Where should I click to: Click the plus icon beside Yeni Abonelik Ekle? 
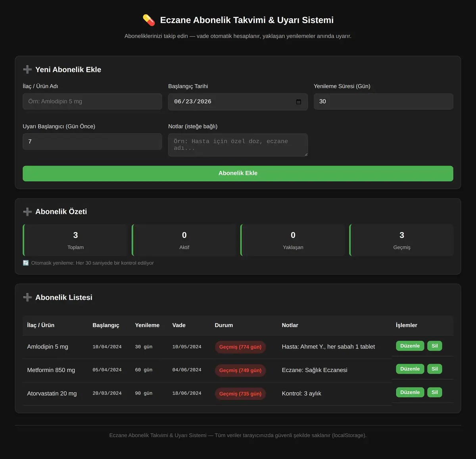click(x=27, y=70)
